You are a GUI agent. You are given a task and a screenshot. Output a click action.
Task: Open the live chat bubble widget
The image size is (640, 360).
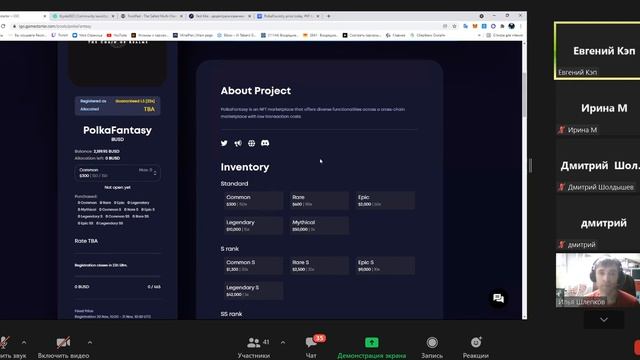point(498,298)
